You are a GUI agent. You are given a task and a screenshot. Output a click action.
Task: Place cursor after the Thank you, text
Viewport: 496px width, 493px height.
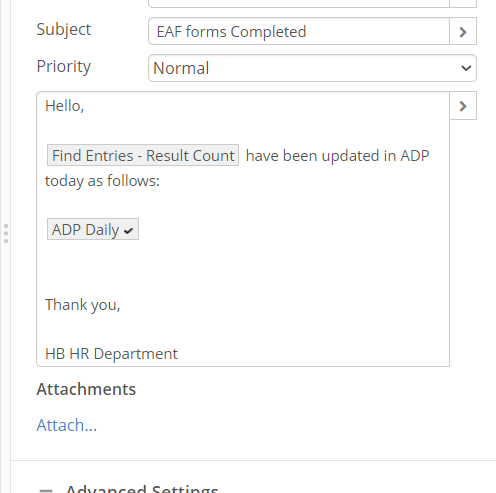coord(120,305)
